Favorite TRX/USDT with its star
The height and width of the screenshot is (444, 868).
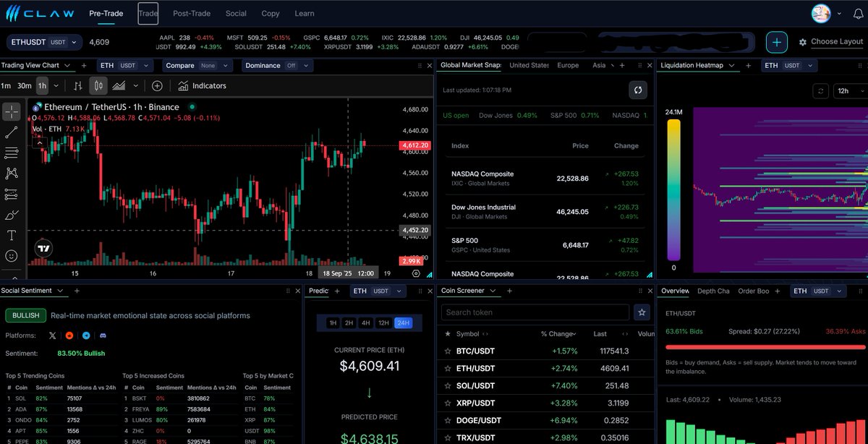coord(448,437)
